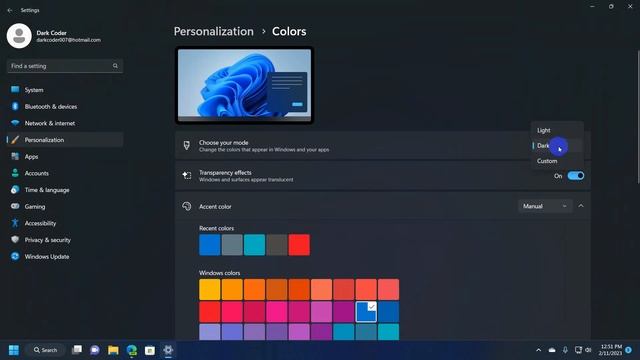Screen dimensions: 640x360
Task: Select the first yellow Windows color swatch
Action: click(x=210, y=289)
